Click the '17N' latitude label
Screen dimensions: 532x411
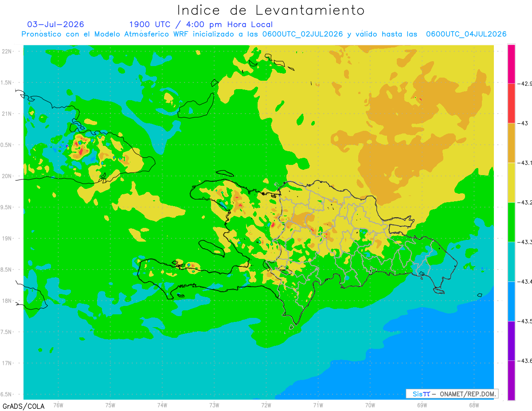click(x=8, y=363)
